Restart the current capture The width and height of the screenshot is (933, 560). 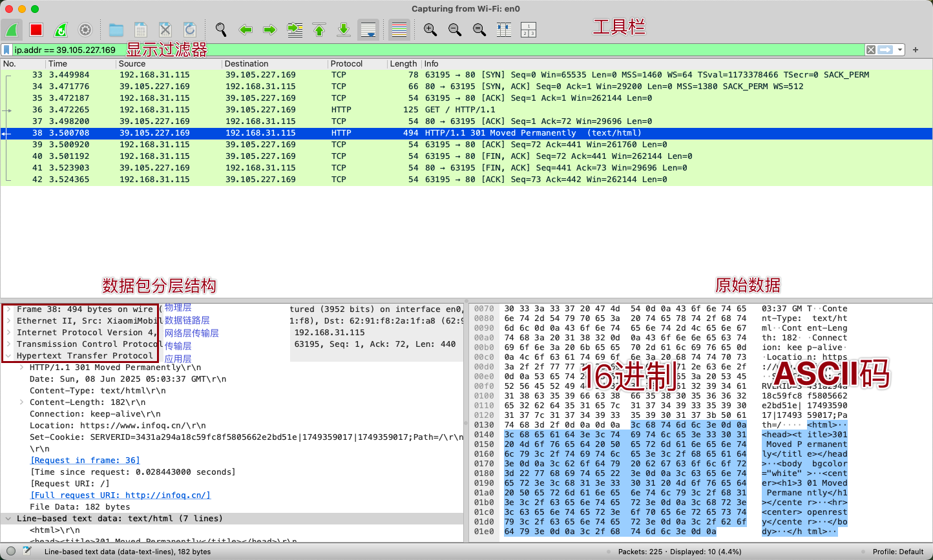[x=61, y=30]
